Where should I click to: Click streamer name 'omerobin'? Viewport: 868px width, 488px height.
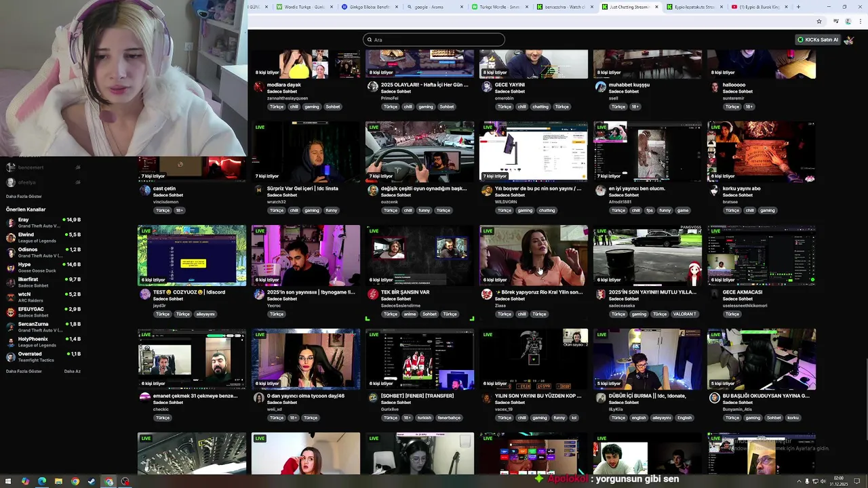pos(505,98)
